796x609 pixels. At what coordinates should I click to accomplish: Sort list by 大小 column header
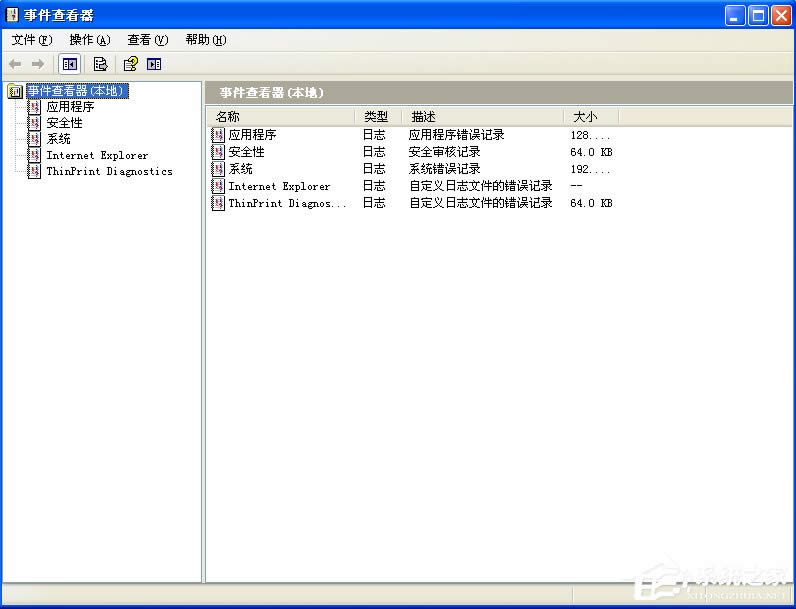coord(590,117)
